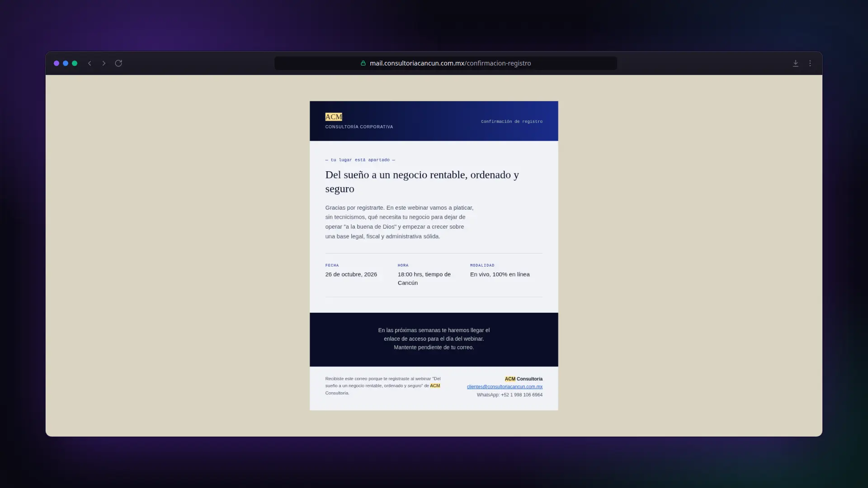Open downloads with the download icon
The height and width of the screenshot is (488, 868).
pos(796,63)
